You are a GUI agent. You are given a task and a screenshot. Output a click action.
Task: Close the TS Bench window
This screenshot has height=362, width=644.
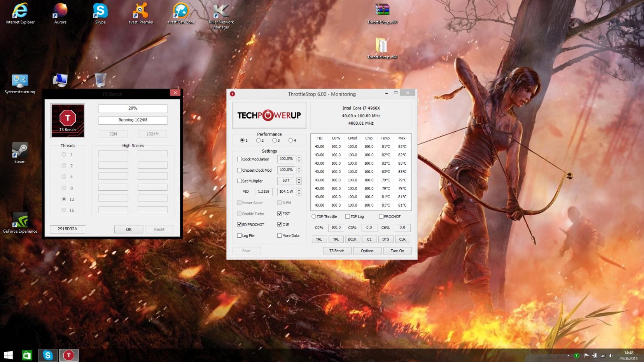click(x=175, y=93)
